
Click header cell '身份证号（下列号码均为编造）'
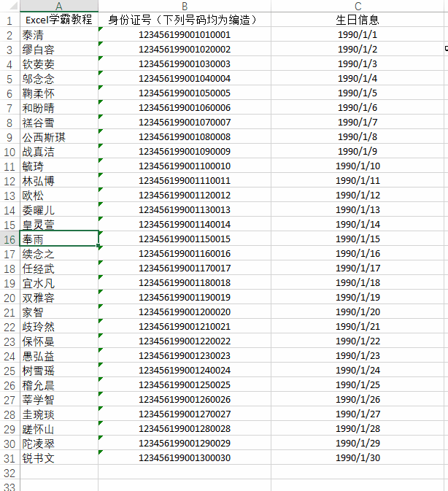coord(185,20)
